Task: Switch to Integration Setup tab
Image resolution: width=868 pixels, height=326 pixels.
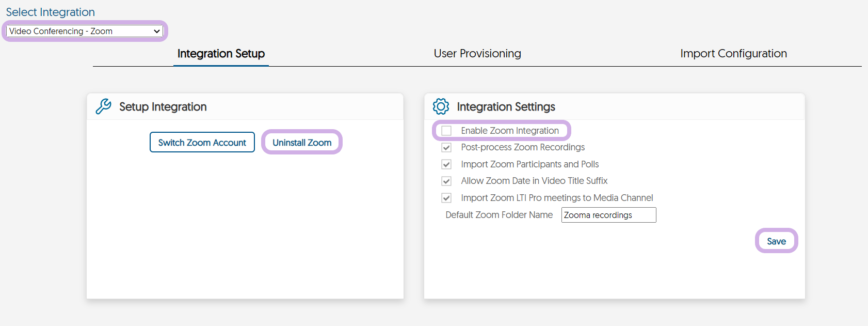Action: pyautogui.click(x=221, y=54)
